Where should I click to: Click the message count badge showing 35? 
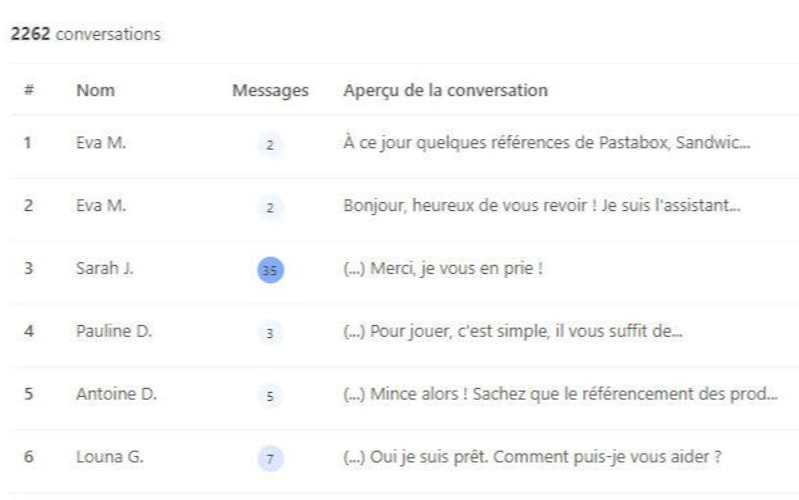pyautogui.click(x=270, y=270)
